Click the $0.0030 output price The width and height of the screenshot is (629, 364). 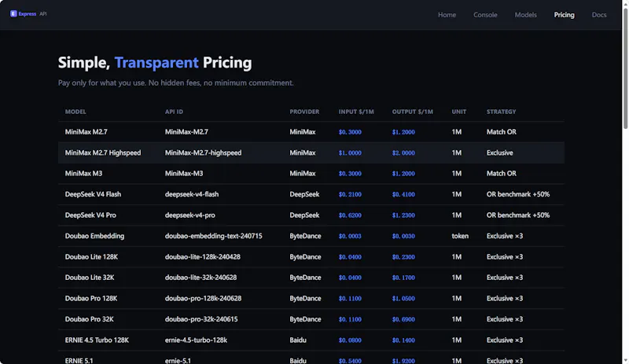tap(403, 236)
